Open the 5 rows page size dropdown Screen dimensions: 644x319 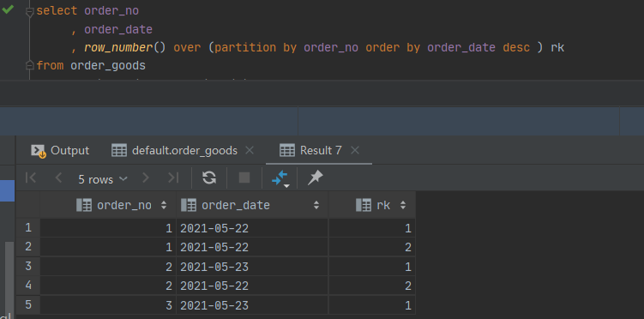103,179
